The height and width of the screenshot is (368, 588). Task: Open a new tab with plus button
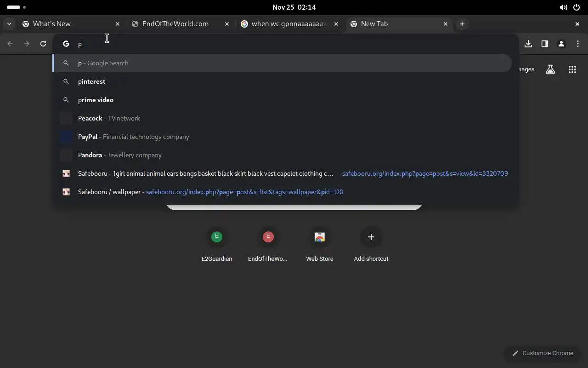point(462,24)
